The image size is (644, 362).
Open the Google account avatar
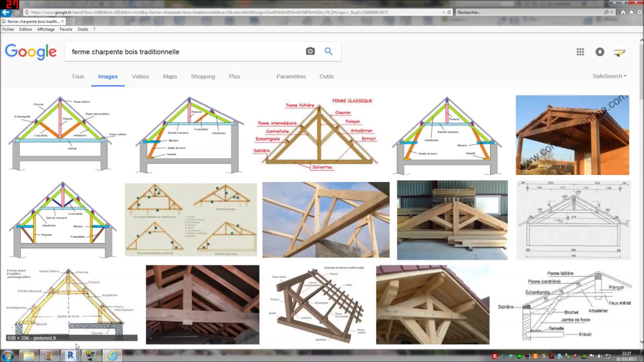click(x=620, y=52)
